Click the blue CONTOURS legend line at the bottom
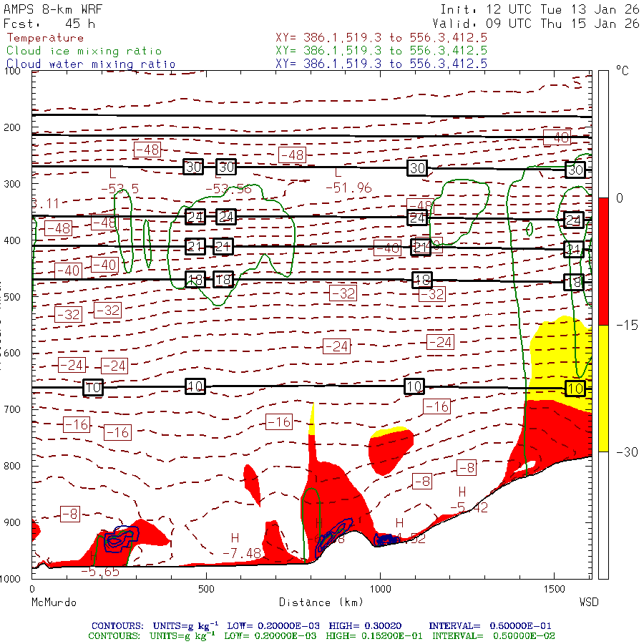644x644 pixels. pyautogui.click(x=321, y=626)
